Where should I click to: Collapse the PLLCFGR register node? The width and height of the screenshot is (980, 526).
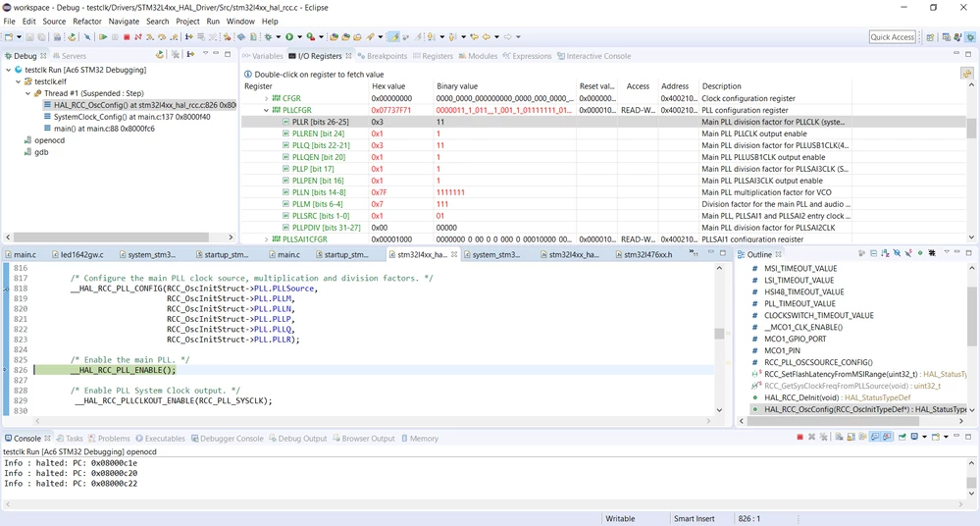coord(266,110)
